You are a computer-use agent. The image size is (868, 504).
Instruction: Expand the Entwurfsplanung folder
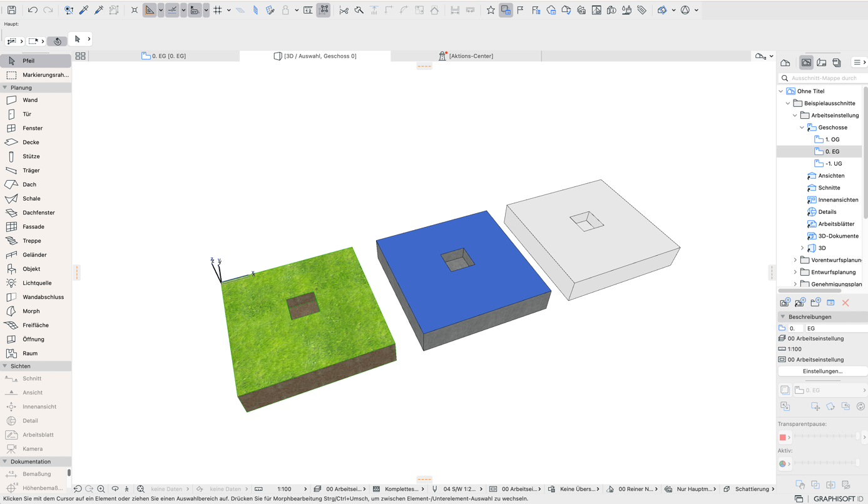point(795,272)
